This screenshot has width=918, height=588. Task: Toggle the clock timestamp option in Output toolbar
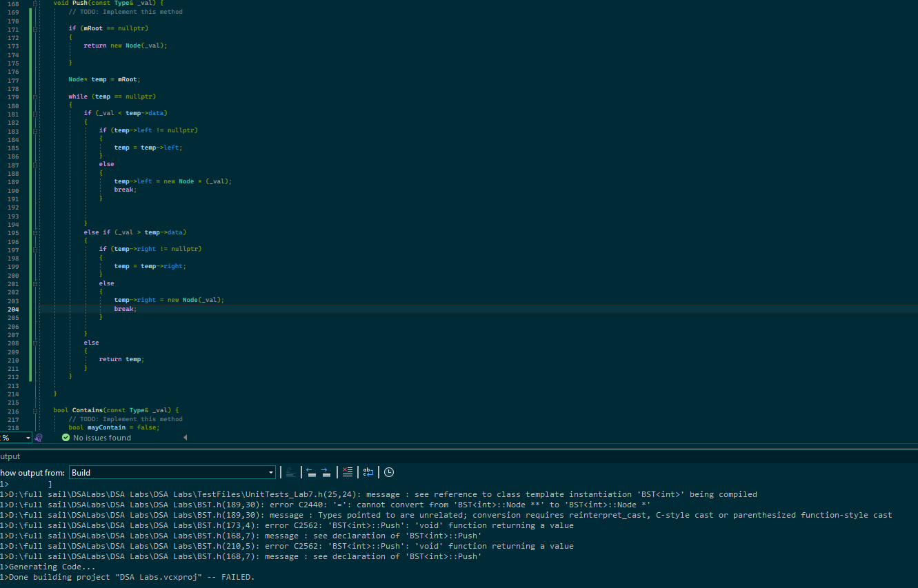tap(388, 472)
